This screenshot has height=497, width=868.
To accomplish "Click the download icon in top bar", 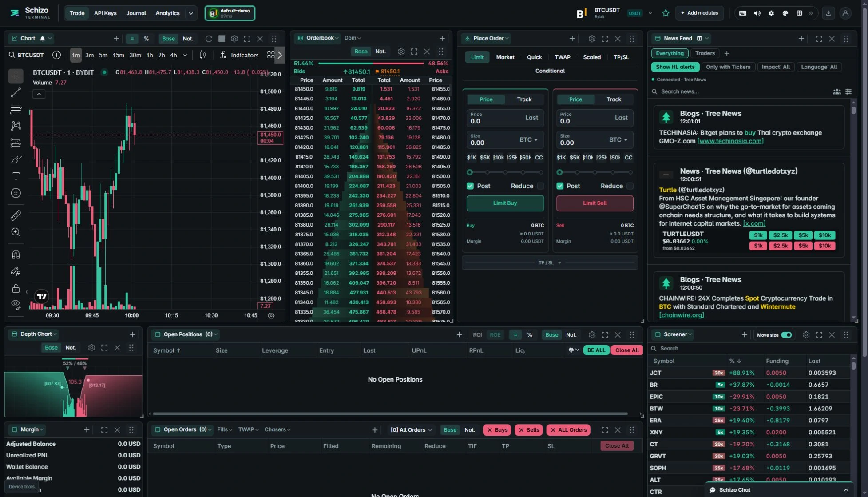I will (828, 13).
